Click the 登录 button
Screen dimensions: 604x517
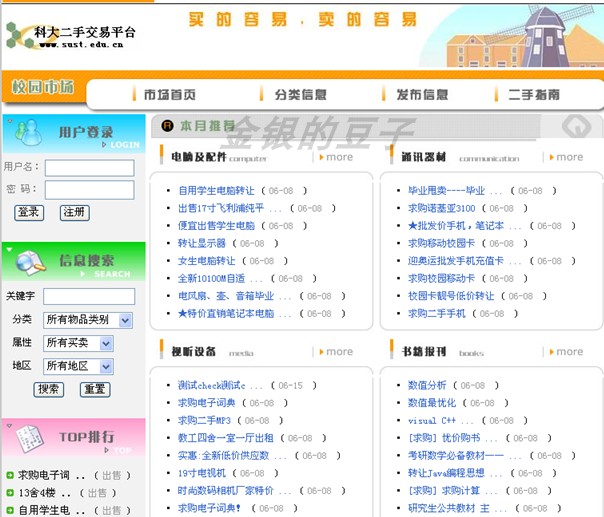click(x=29, y=212)
